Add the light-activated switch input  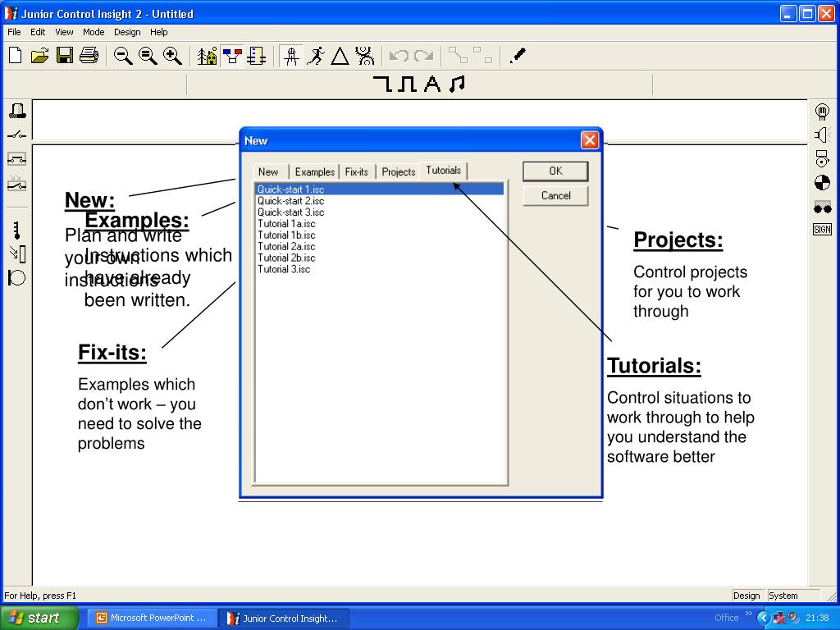click(17, 183)
